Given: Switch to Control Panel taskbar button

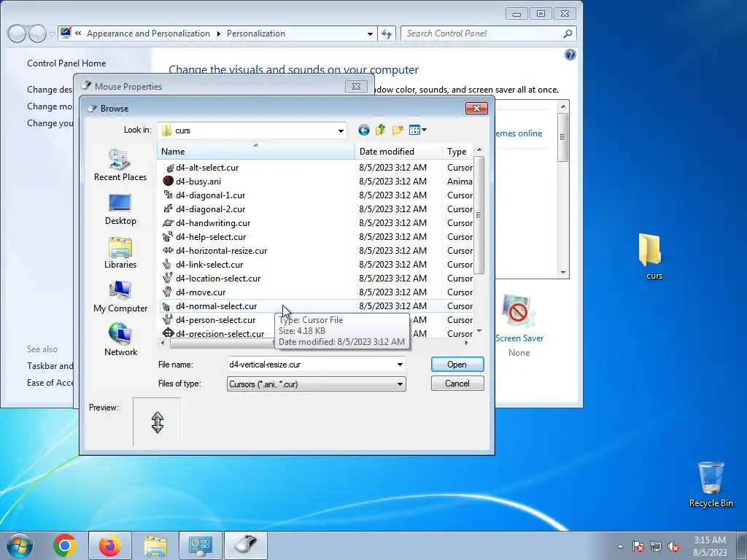Looking at the screenshot, I should pos(201,545).
